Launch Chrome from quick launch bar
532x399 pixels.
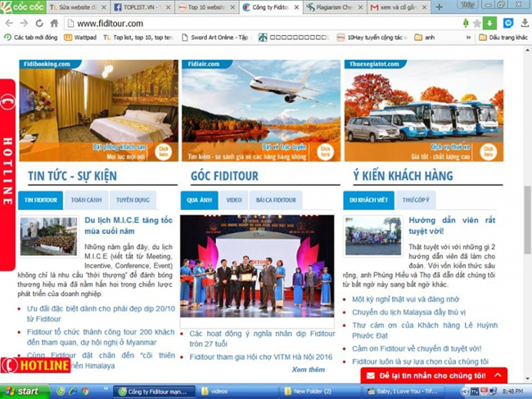[85, 392]
